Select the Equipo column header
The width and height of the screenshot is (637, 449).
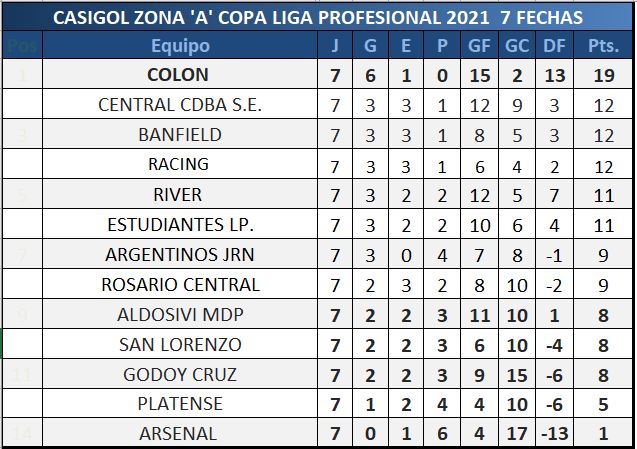[x=180, y=46]
